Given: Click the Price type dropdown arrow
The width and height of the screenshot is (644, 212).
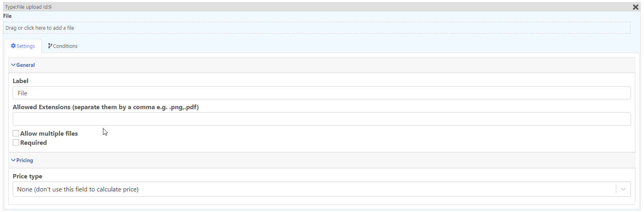Looking at the screenshot, I should click(x=623, y=189).
